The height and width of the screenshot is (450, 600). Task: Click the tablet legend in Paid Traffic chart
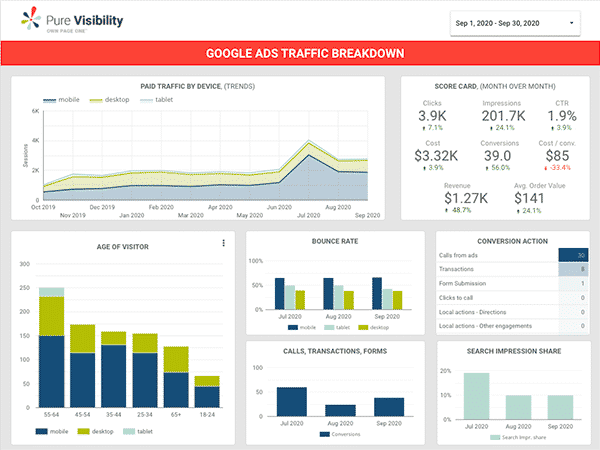[x=157, y=100]
